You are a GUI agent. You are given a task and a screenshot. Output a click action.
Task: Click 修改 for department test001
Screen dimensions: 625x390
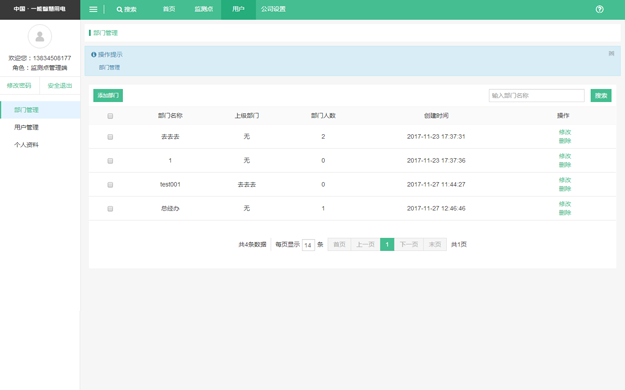[565, 180]
